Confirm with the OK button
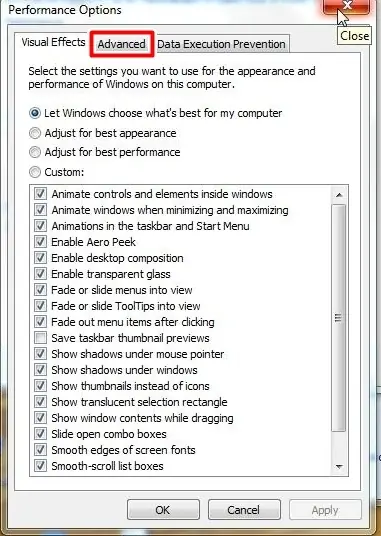Viewport: 381px width, 536px height. click(163, 510)
